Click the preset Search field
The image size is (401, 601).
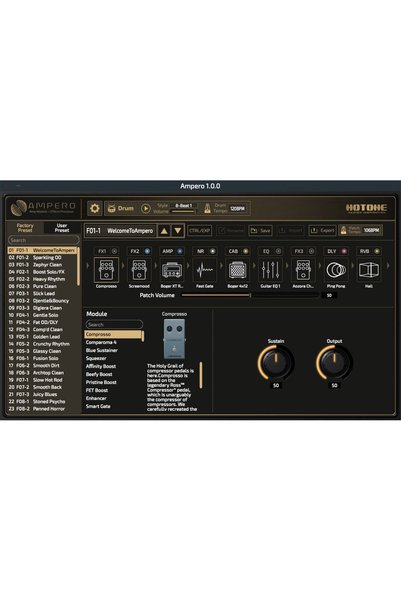click(x=44, y=240)
